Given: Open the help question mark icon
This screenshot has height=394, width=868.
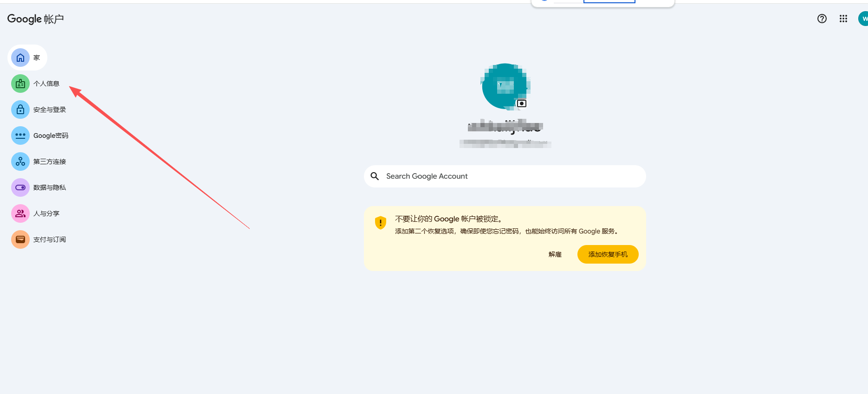Looking at the screenshot, I should point(822,19).
